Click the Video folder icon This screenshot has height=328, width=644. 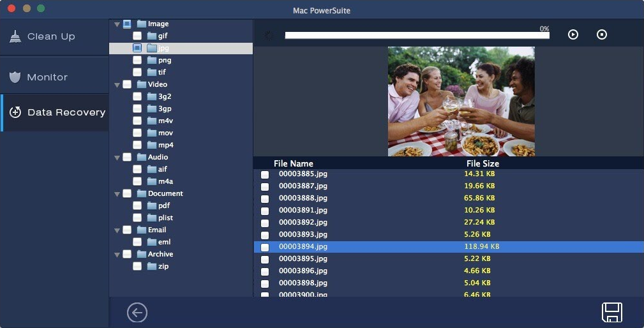click(x=142, y=84)
